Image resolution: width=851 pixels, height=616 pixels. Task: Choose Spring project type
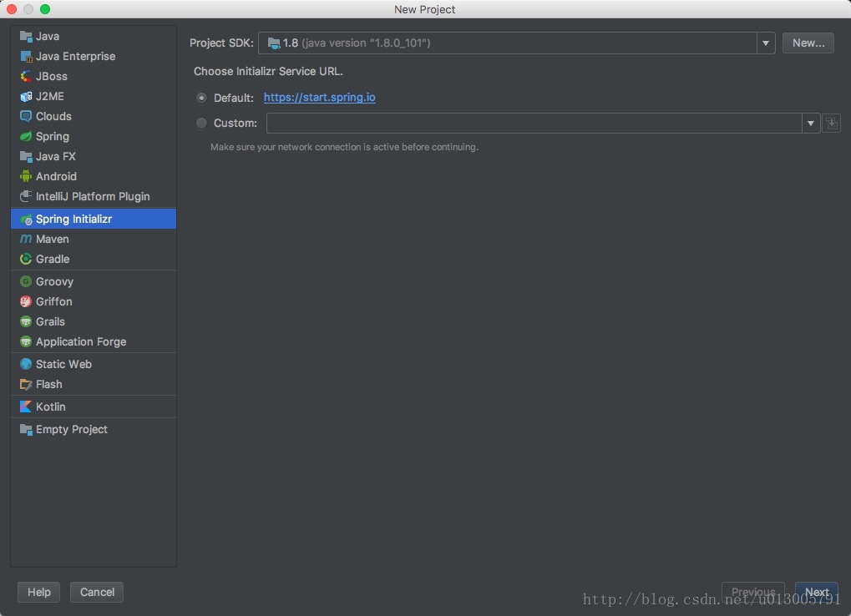(x=94, y=136)
